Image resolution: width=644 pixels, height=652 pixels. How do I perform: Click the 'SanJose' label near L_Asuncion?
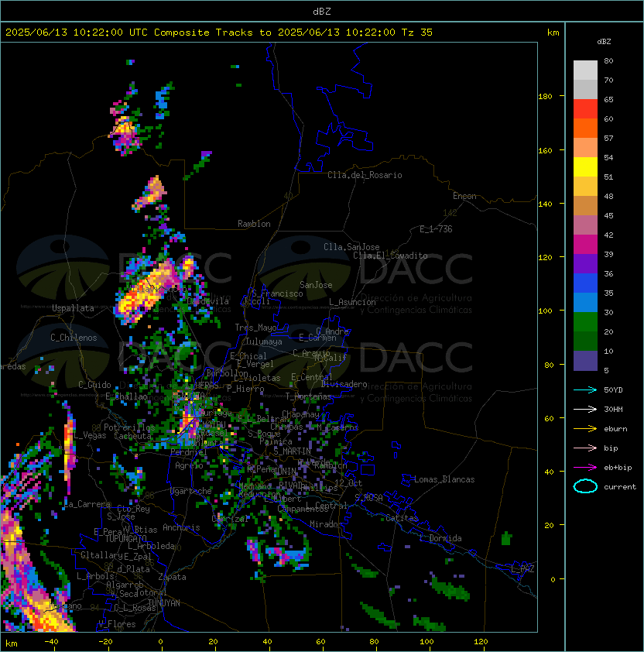pyautogui.click(x=316, y=285)
